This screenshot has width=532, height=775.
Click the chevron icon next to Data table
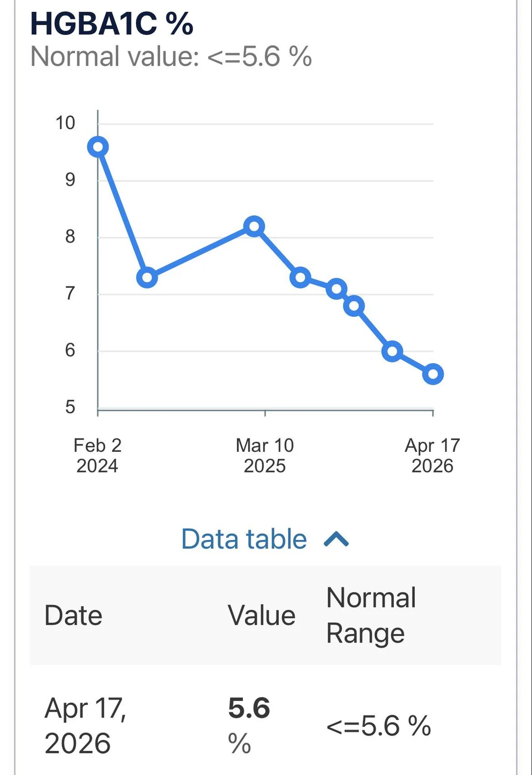click(336, 539)
